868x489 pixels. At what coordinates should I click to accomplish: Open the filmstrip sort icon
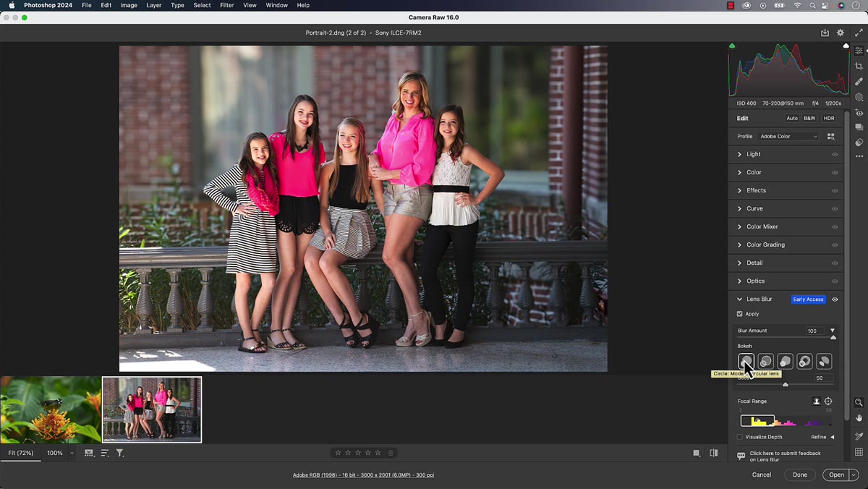[105, 453]
